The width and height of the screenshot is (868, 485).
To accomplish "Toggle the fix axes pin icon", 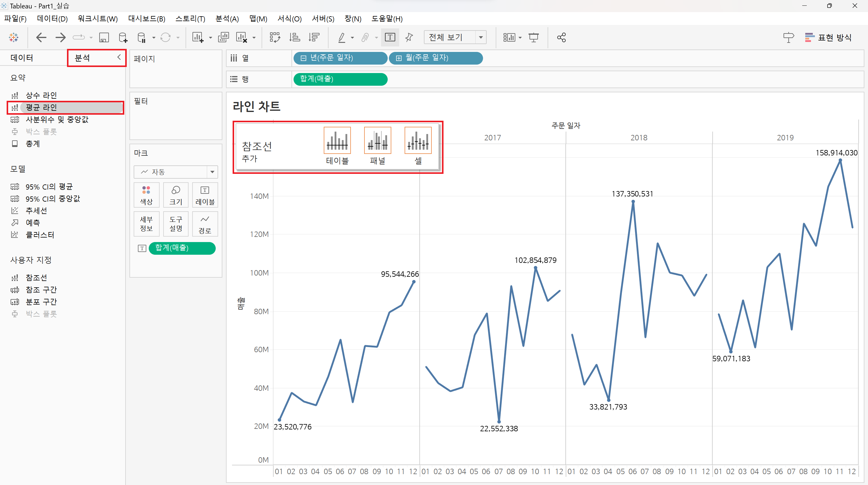I will point(409,37).
